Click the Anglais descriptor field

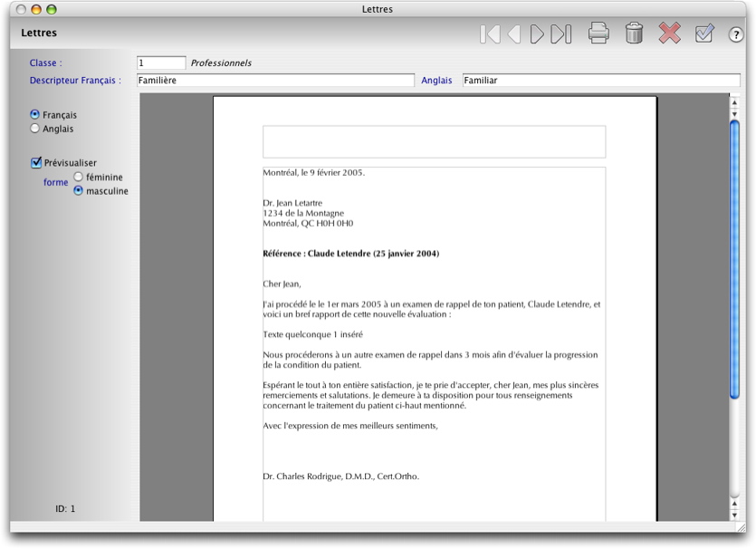coord(601,80)
